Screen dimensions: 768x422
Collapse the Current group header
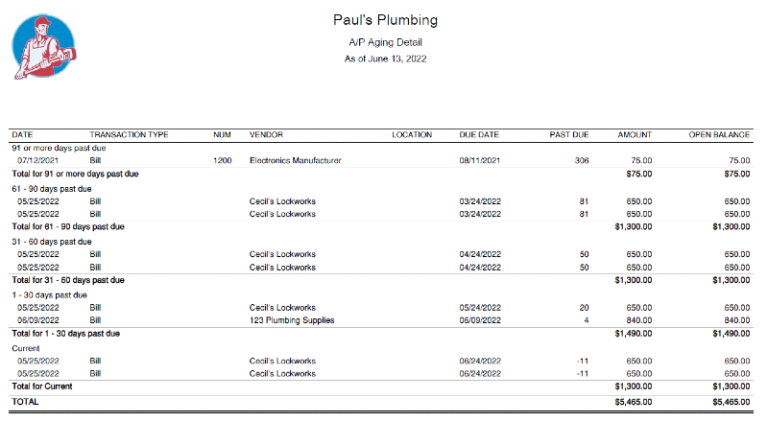click(25, 348)
